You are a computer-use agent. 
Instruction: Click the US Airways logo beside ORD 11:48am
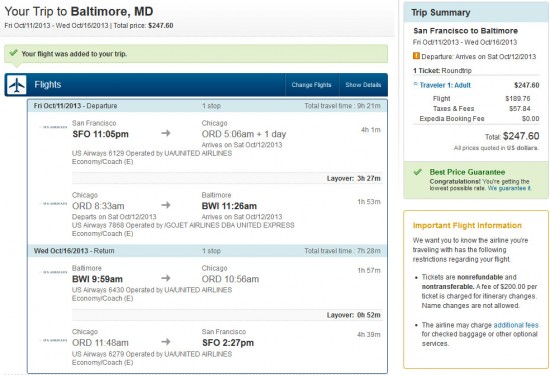click(54, 340)
